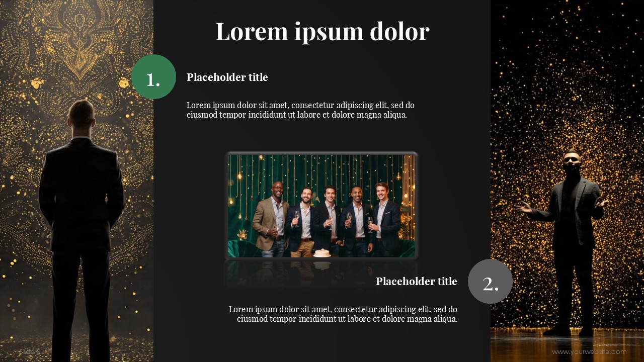Select the right image of man with open arms
The height and width of the screenshot is (362, 644).
[567, 181]
